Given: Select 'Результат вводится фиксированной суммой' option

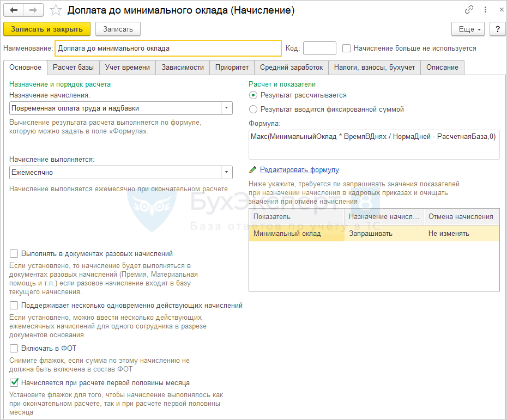Looking at the screenshot, I should click(x=253, y=109).
